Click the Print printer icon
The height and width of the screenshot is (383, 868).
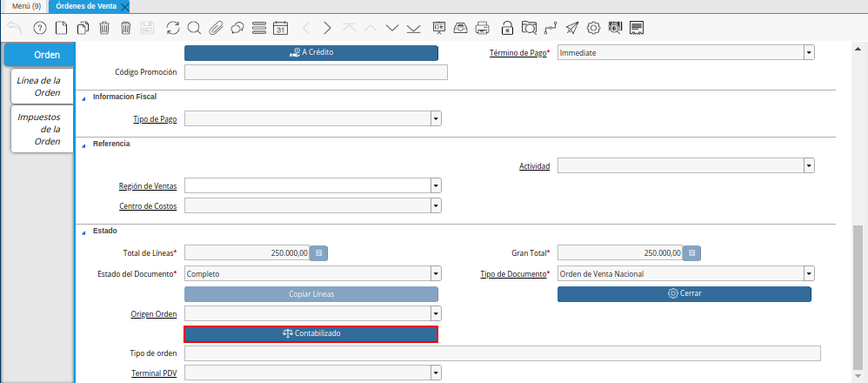(x=482, y=28)
